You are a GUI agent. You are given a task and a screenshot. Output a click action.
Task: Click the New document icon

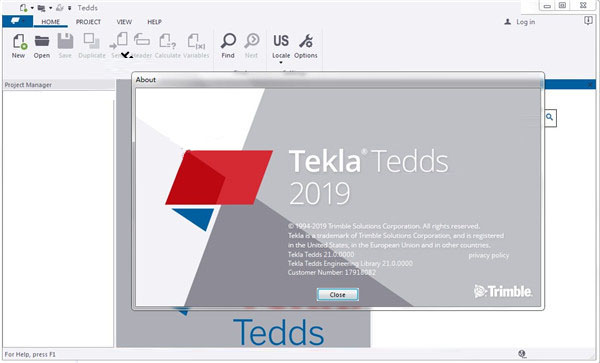pyautogui.click(x=19, y=42)
